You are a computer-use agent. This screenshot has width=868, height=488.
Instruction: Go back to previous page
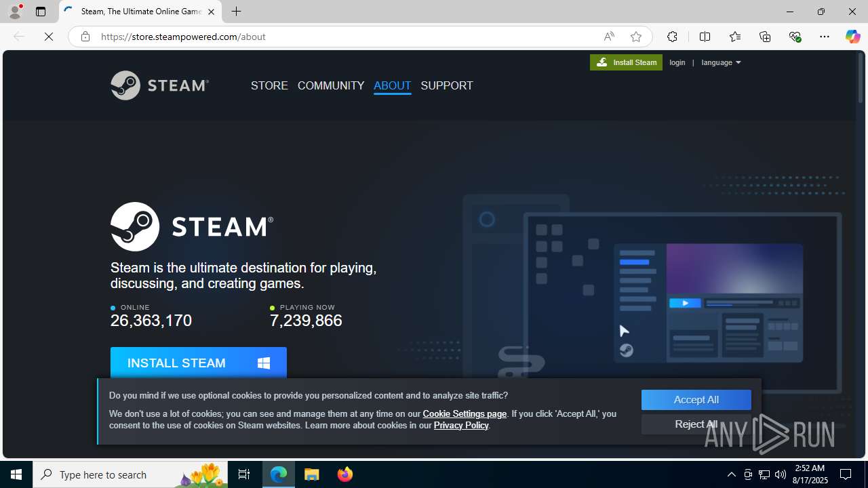tap(19, 37)
